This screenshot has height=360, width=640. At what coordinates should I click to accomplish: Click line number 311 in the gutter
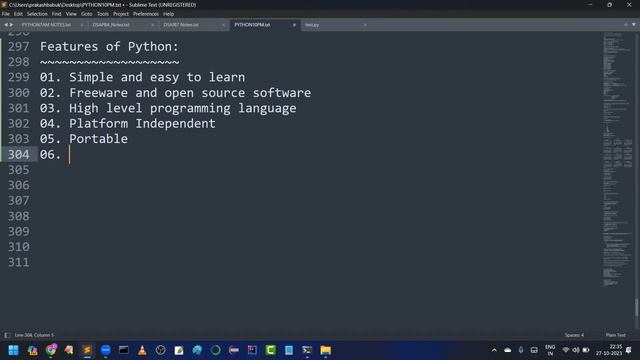click(x=19, y=262)
